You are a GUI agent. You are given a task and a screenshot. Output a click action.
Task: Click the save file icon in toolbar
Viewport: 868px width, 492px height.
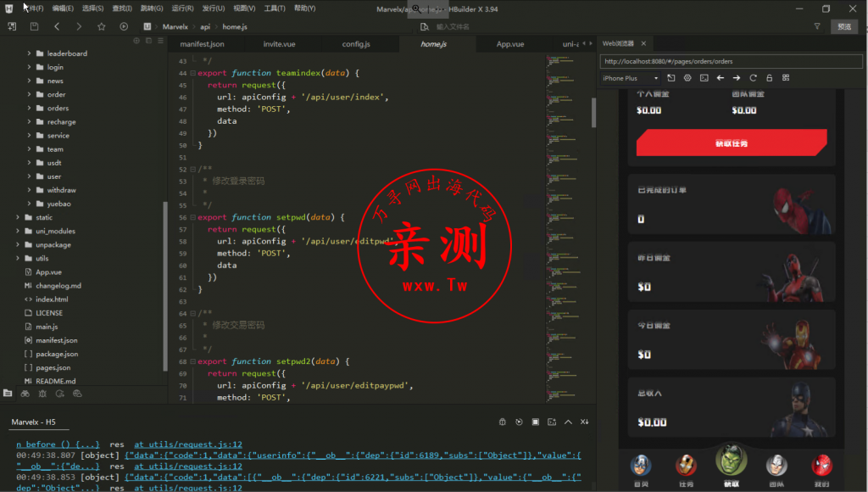[34, 26]
